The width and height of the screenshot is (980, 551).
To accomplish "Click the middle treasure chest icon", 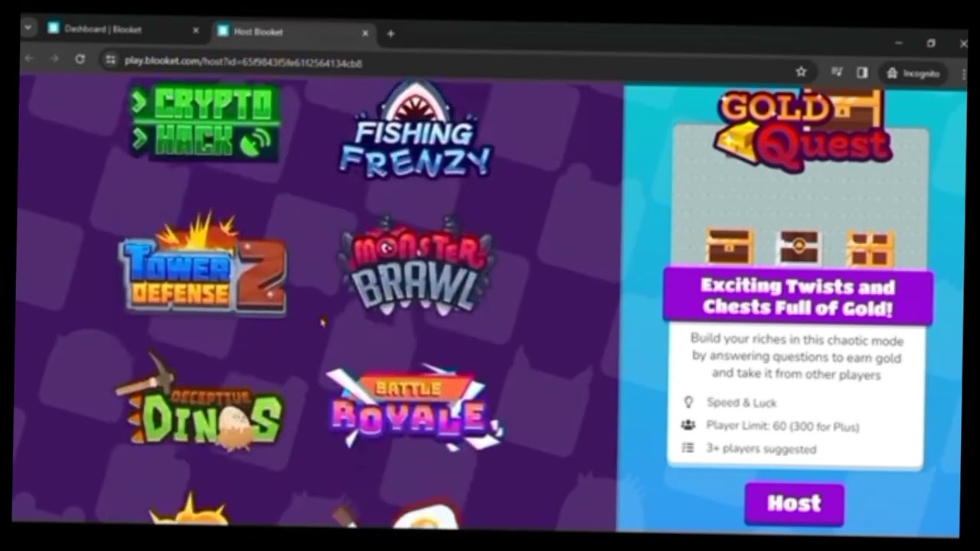I will click(800, 248).
